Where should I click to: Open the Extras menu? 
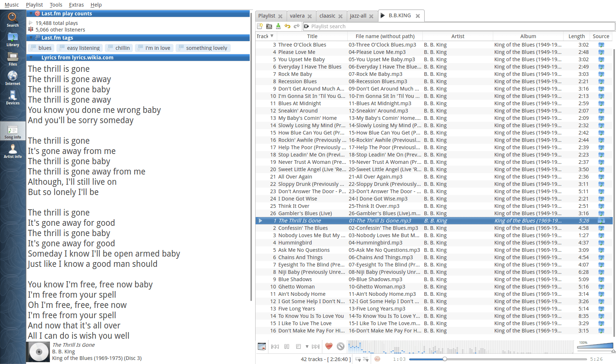(76, 5)
